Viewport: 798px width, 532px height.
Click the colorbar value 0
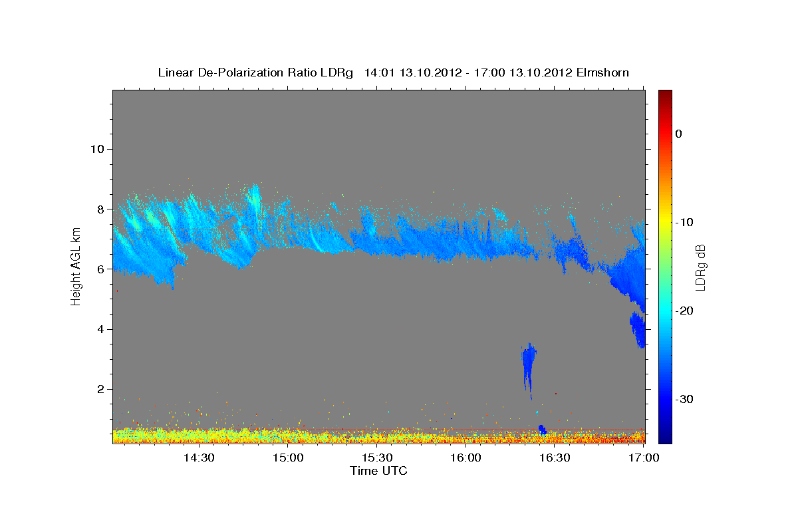tap(678, 134)
